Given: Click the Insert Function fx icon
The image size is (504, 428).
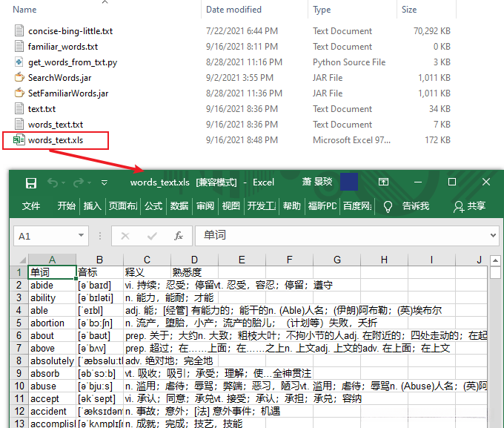Looking at the screenshot, I should (179, 236).
